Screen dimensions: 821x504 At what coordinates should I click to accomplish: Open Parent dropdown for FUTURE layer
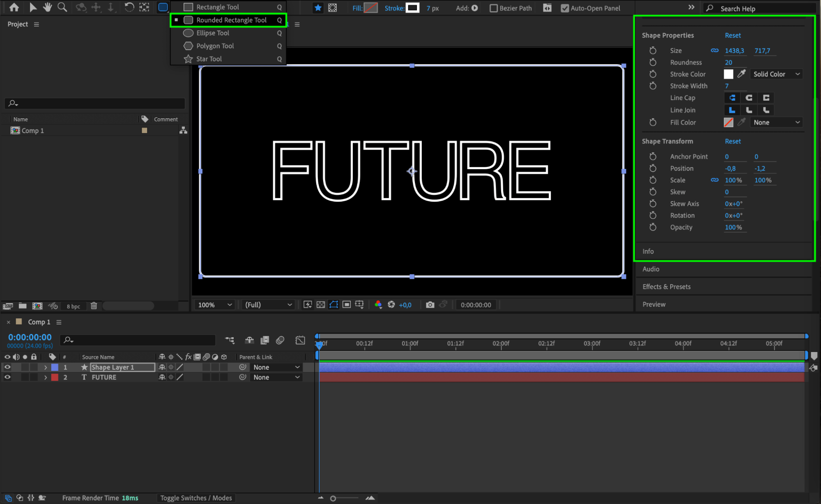tap(276, 377)
